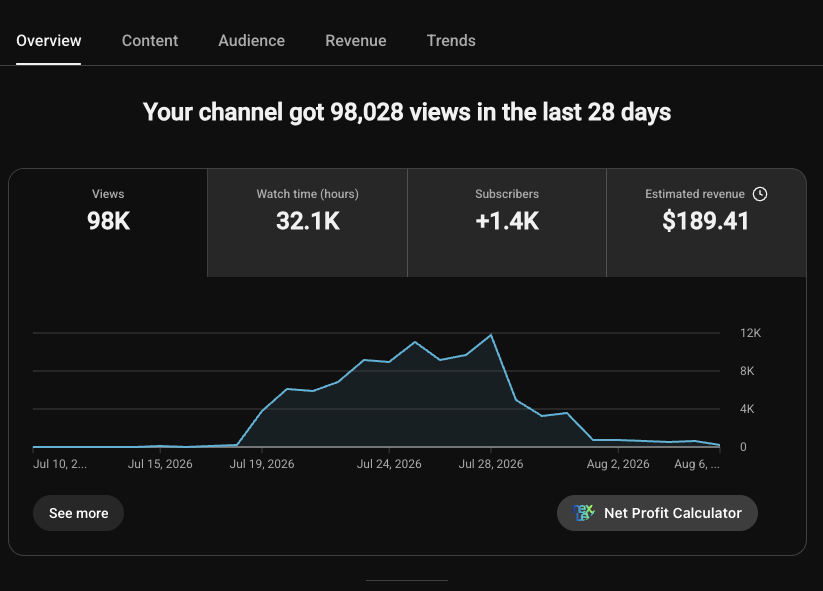The height and width of the screenshot is (591, 823).
Task: Select the Estimated revenue card
Action: tap(706, 223)
